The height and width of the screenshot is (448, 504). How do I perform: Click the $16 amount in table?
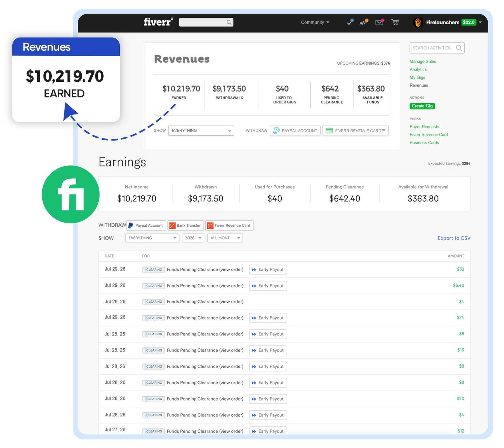(x=461, y=350)
